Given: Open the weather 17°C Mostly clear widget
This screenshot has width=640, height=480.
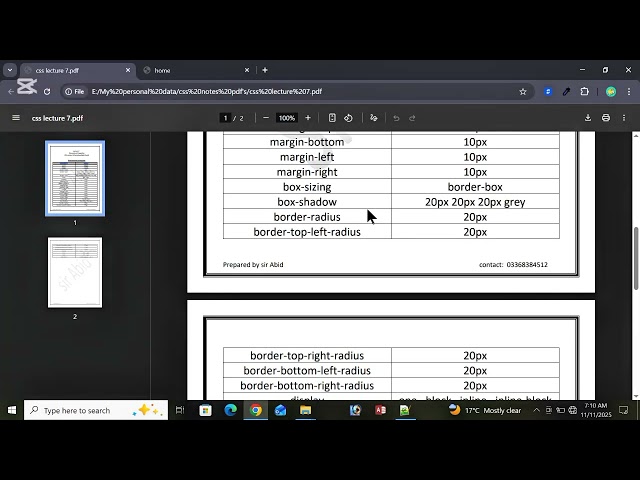Looking at the screenshot, I should (484, 410).
